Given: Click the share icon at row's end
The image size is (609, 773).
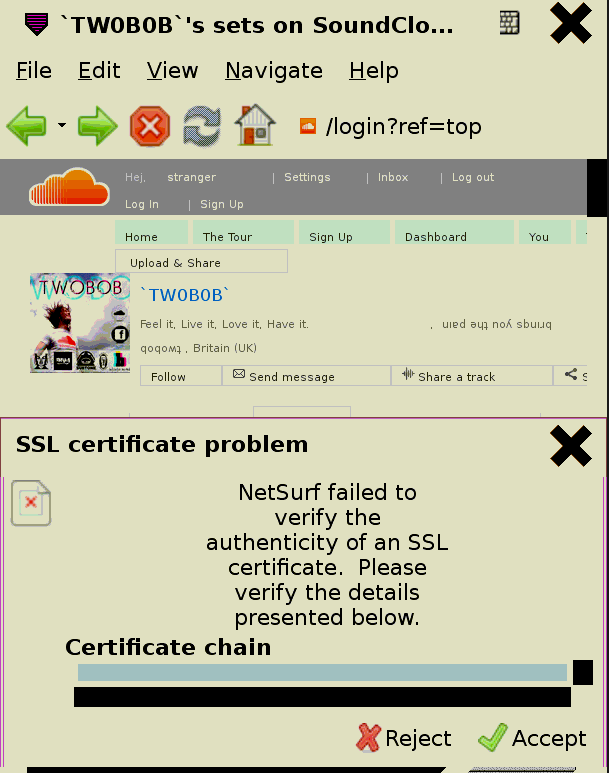Looking at the screenshot, I should pyautogui.click(x=571, y=374).
